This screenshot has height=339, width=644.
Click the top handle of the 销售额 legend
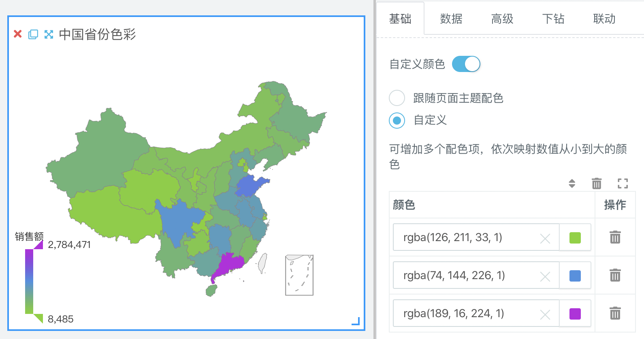point(38,245)
